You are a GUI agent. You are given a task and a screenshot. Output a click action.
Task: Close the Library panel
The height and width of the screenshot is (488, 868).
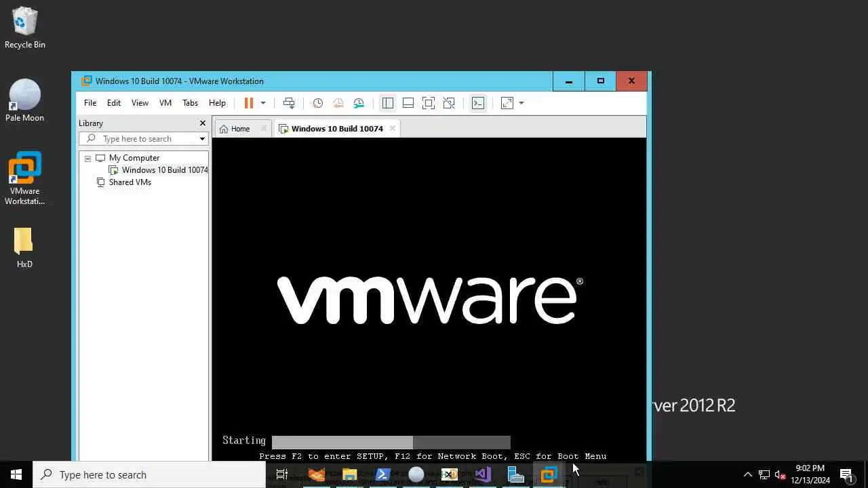pyautogui.click(x=202, y=123)
